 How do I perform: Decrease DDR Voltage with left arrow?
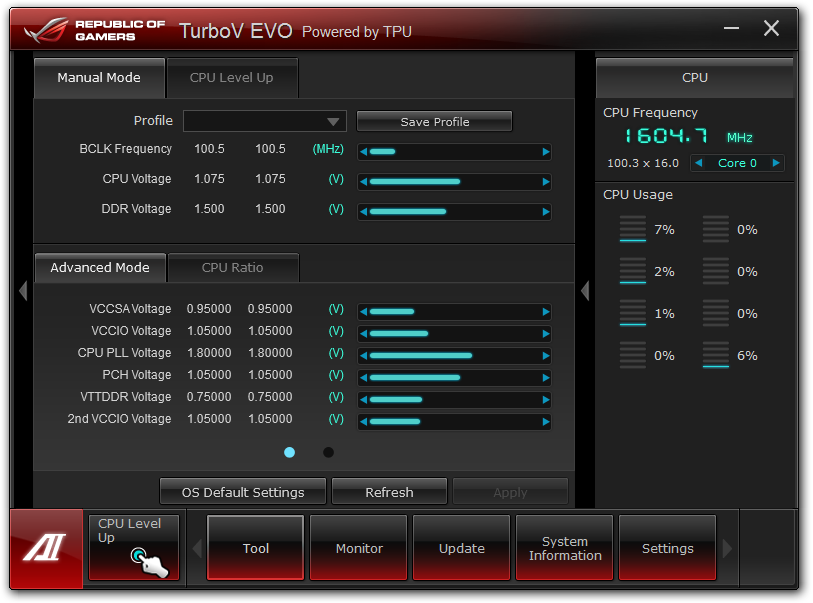pos(363,212)
